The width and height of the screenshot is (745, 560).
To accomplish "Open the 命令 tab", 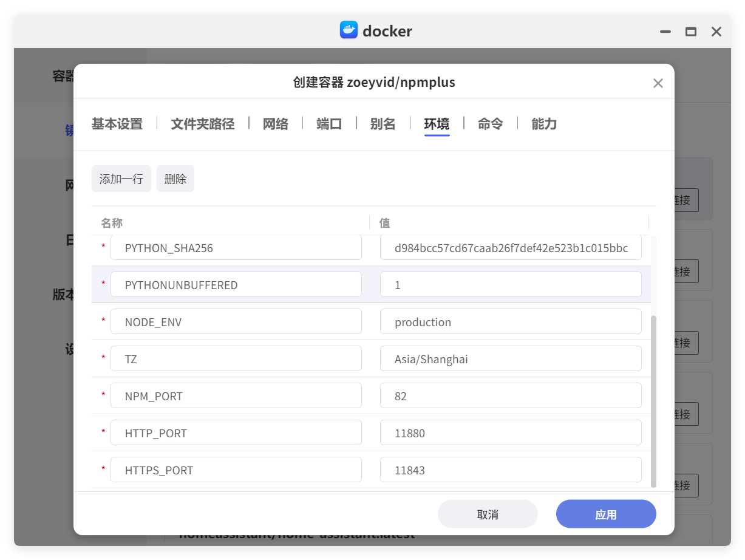I will point(490,123).
